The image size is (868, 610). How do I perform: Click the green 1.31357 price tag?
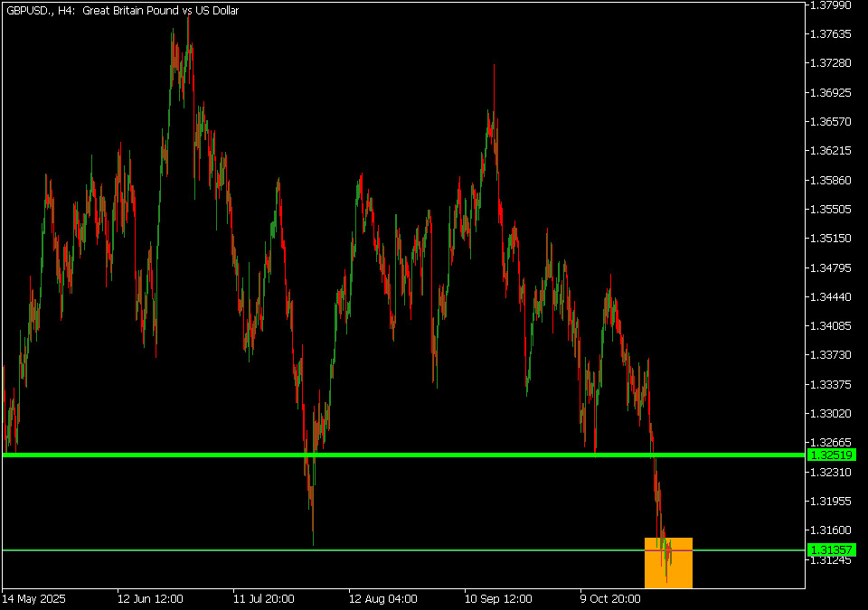pyautogui.click(x=831, y=550)
